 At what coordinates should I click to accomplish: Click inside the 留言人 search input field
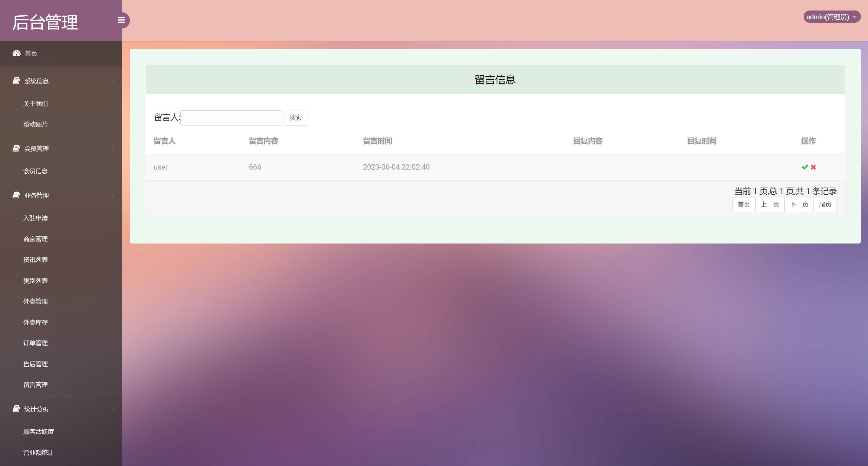(x=231, y=117)
